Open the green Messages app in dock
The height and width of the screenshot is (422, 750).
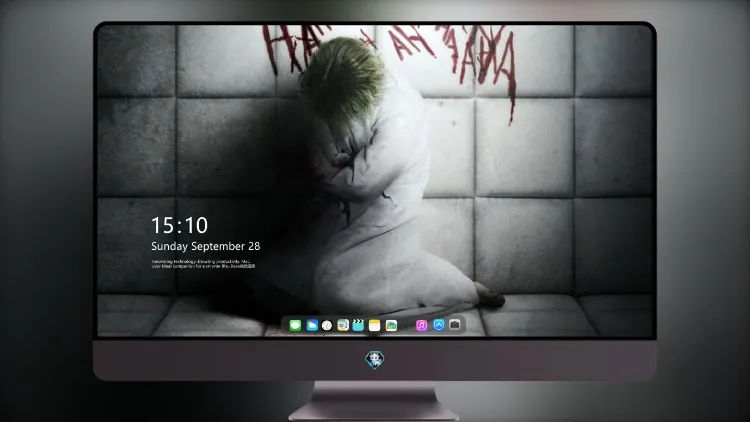[x=295, y=326]
